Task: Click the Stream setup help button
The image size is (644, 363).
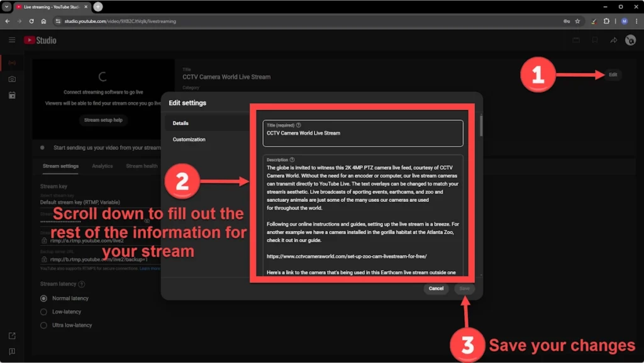Action: coord(103,120)
